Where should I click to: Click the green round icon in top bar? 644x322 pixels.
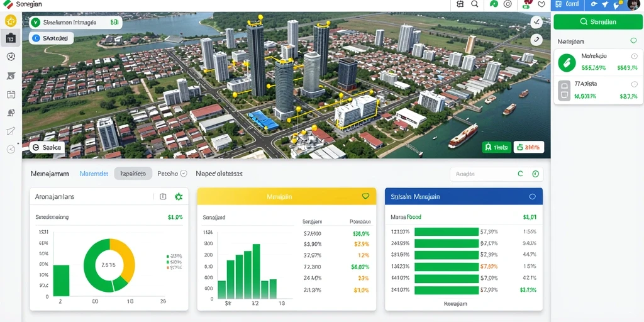point(494,4)
